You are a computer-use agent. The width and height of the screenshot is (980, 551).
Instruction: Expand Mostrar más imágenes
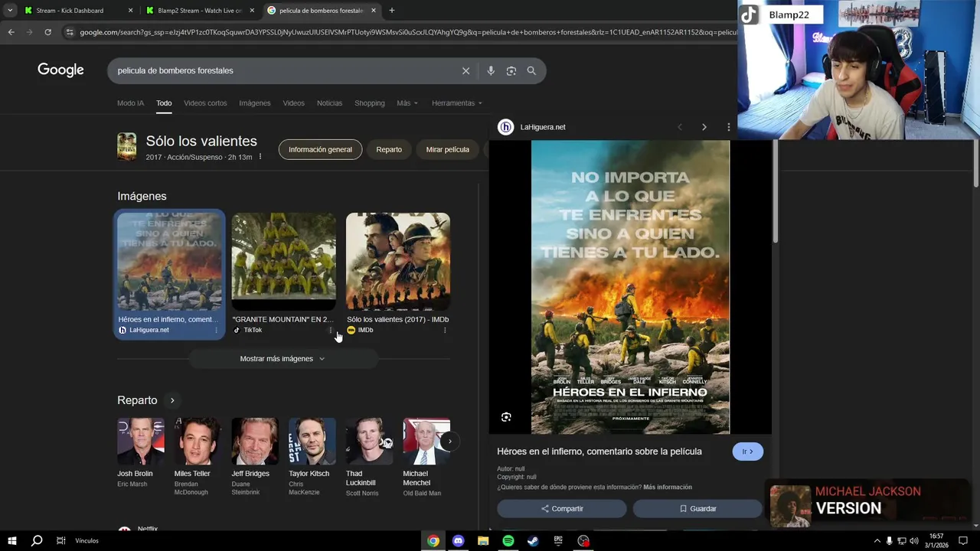point(283,359)
